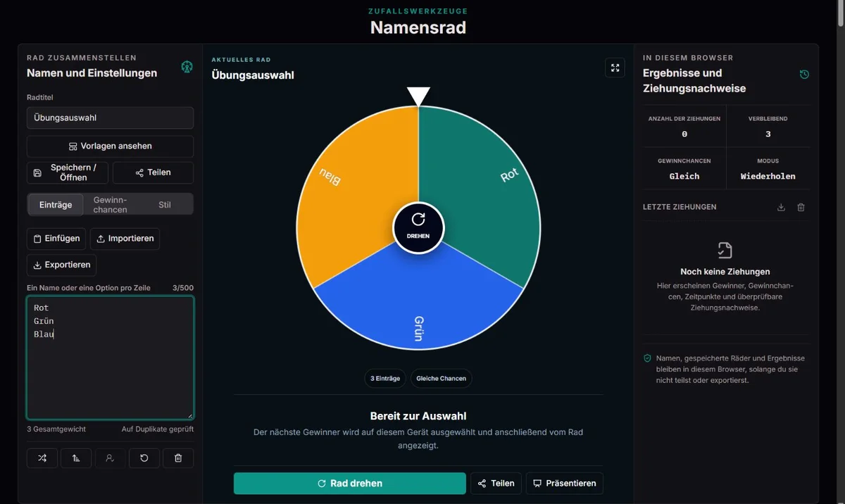Start presentation mode with Präsentieren
845x504 pixels.
pos(565,484)
